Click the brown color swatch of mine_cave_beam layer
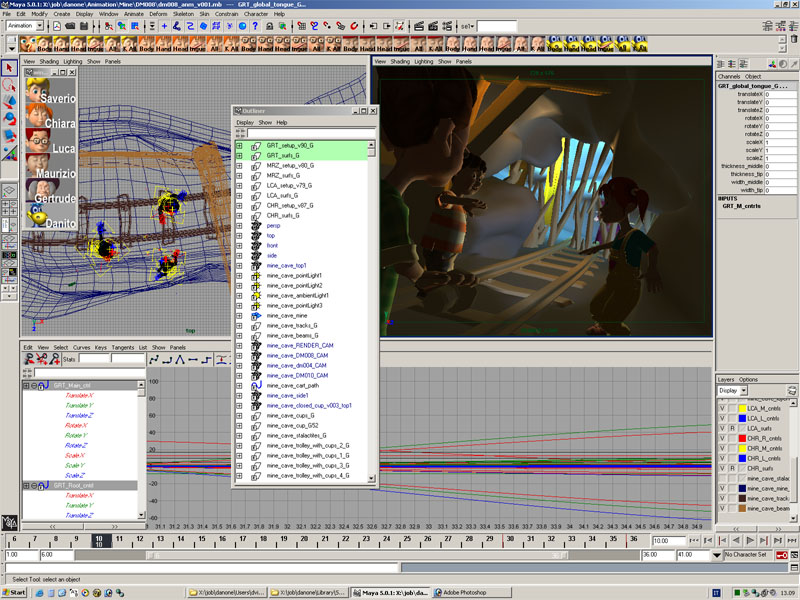The width and height of the screenshot is (800, 600). (742, 509)
